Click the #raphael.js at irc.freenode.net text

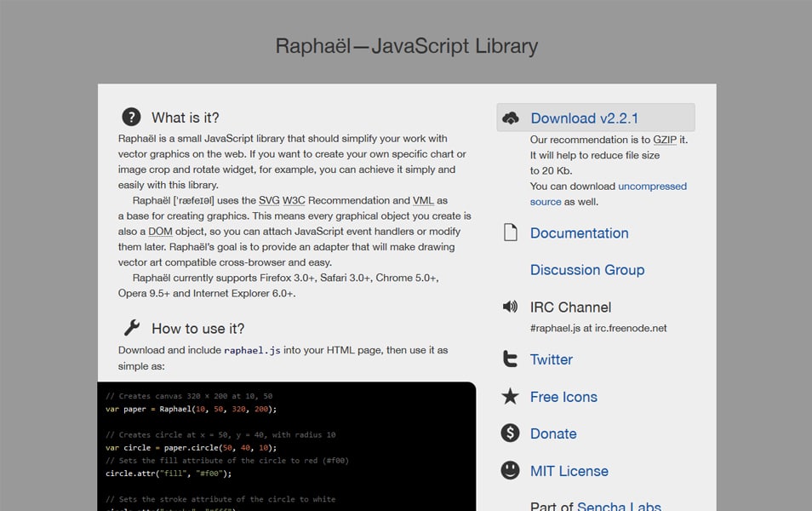pos(598,328)
